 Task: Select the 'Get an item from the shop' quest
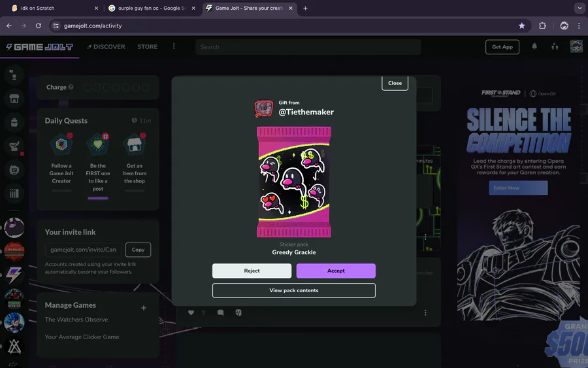click(134, 162)
